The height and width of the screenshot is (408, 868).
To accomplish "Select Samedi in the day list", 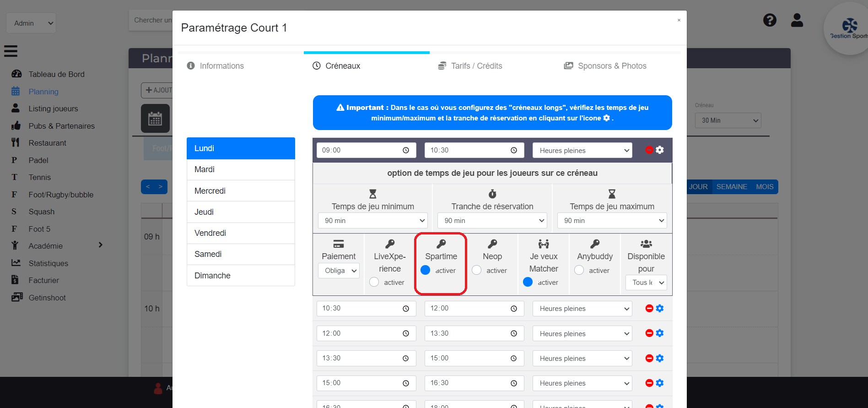I will coord(241,254).
